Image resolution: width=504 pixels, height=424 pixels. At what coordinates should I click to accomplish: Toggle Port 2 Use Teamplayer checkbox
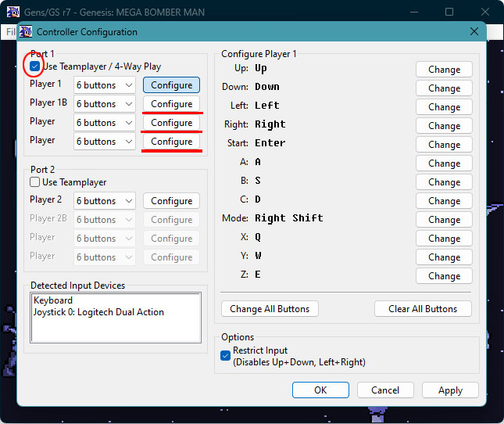click(35, 182)
